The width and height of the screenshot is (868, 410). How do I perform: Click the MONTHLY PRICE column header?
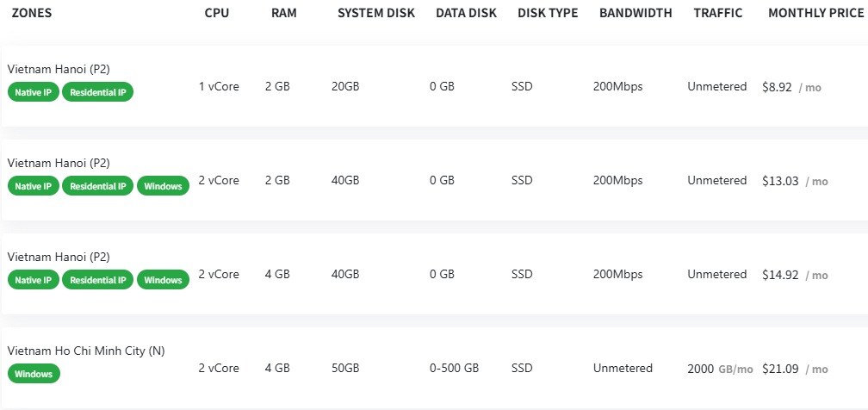[x=815, y=13]
